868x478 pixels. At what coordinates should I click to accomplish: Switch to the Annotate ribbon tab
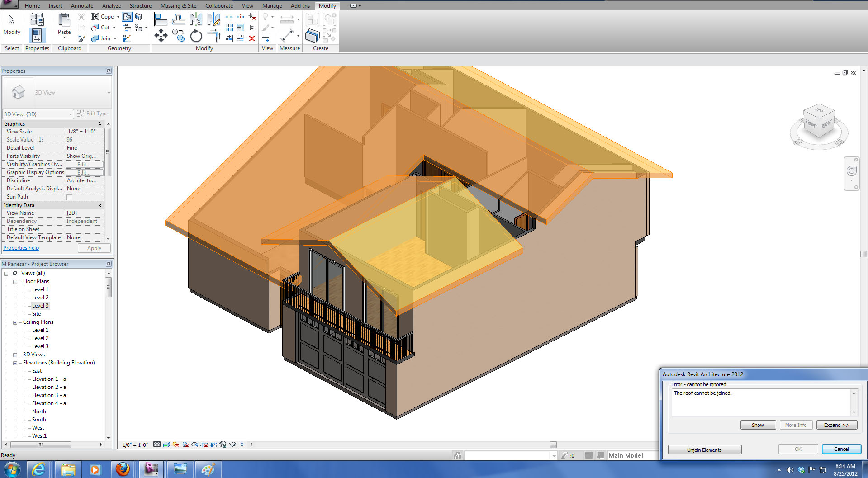pyautogui.click(x=82, y=5)
